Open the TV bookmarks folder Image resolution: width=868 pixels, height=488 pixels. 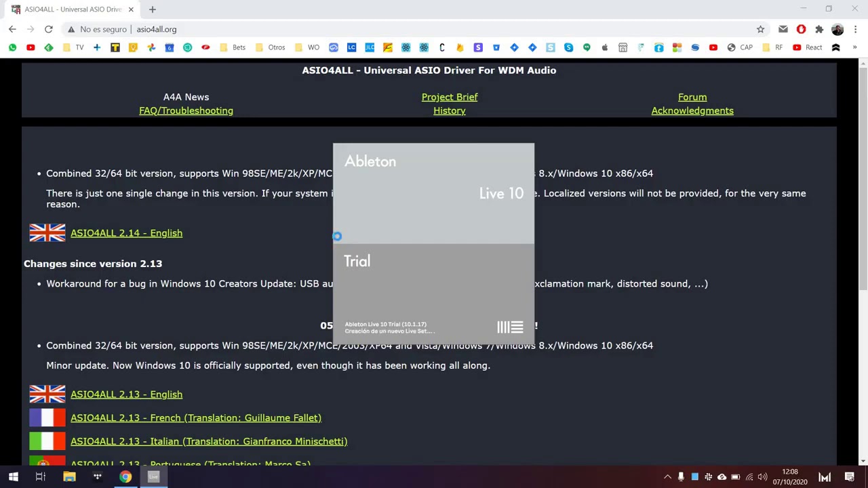point(73,47)
